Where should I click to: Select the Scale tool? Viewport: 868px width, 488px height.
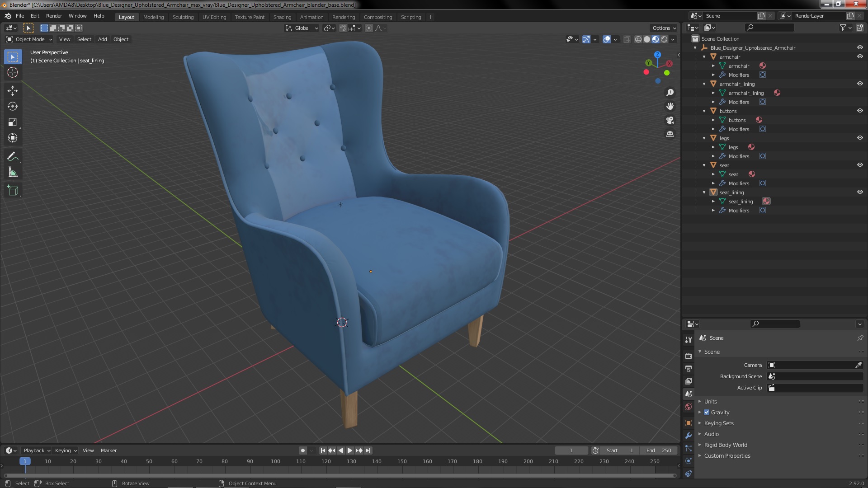(13, 122)
